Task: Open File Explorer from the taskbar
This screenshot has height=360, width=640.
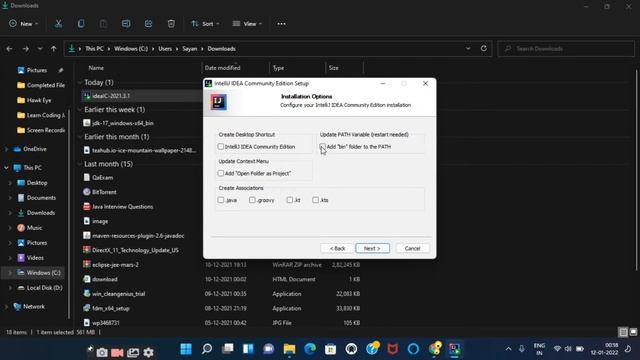Action: click(289, 349)
